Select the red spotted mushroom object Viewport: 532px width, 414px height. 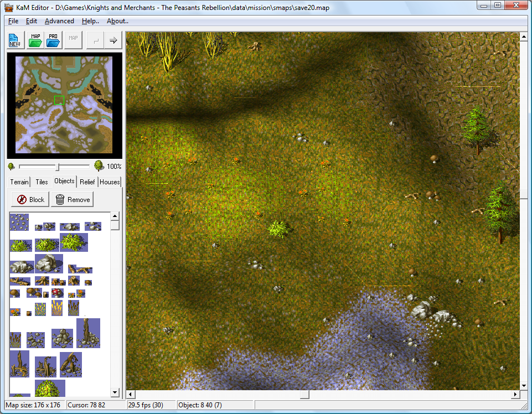(x=57, y=293)
